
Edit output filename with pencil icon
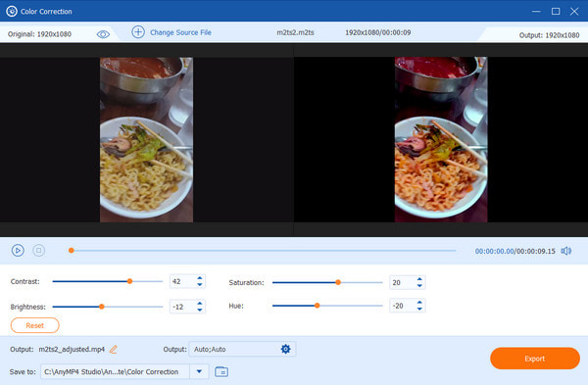(114, 350)
